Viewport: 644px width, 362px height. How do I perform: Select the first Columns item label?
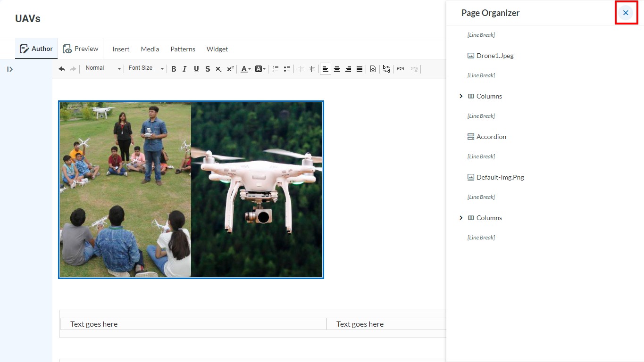pos(489,96)
